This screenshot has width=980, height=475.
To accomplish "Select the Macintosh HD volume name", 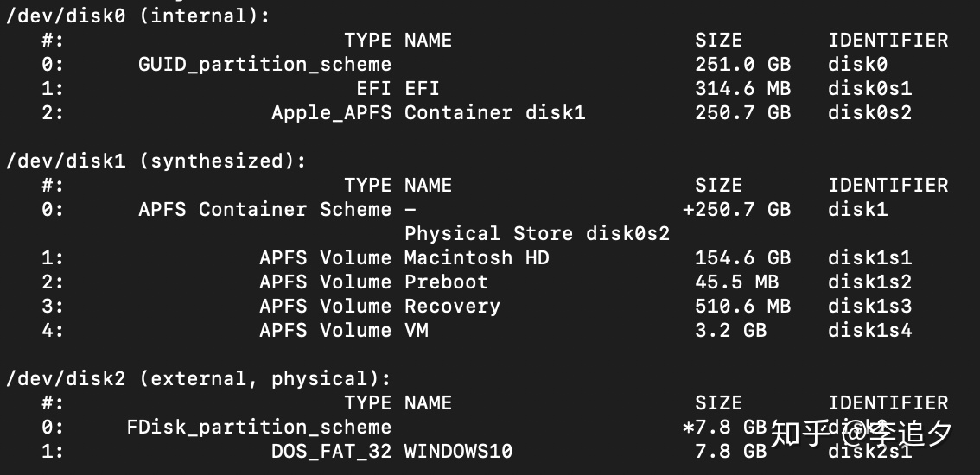I will [477, 258].
